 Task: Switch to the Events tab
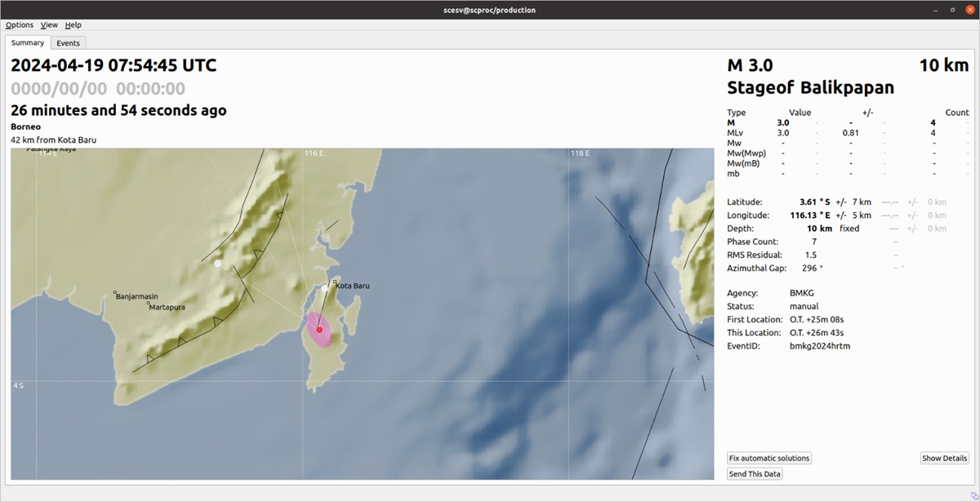coord(68,43)
